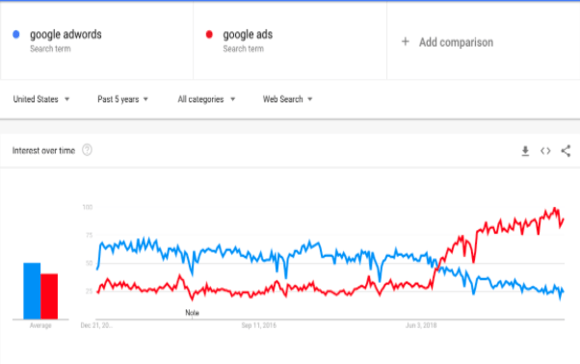Click the red dot beside google ads
This screenshot has height=364, width=580.
pyautogui.click(x=209, y=34)
